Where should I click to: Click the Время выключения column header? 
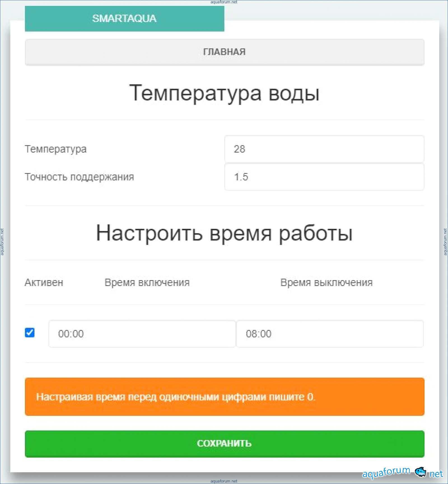(326, 283)
